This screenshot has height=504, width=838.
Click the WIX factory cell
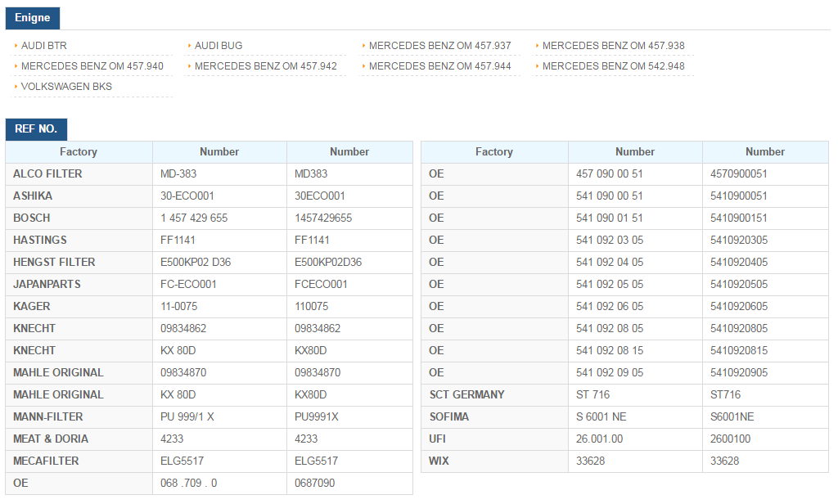(495, 461)
